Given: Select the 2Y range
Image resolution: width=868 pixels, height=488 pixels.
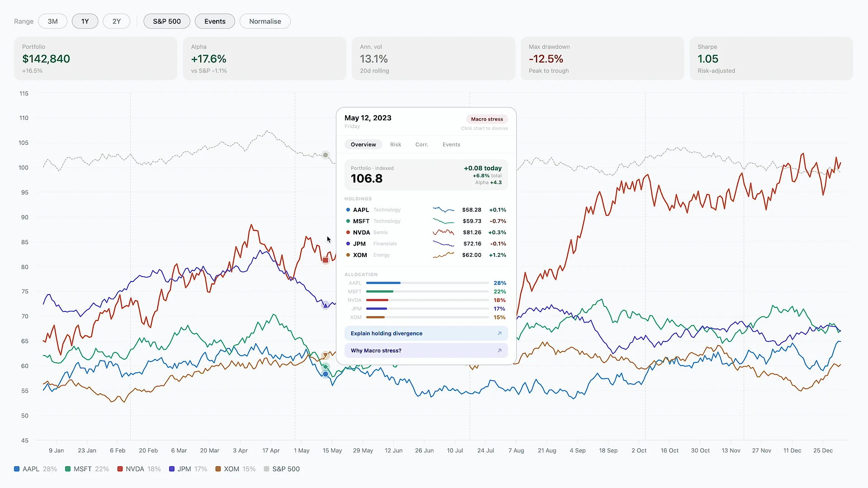Looking at the screenshot, I should [117, 21].
